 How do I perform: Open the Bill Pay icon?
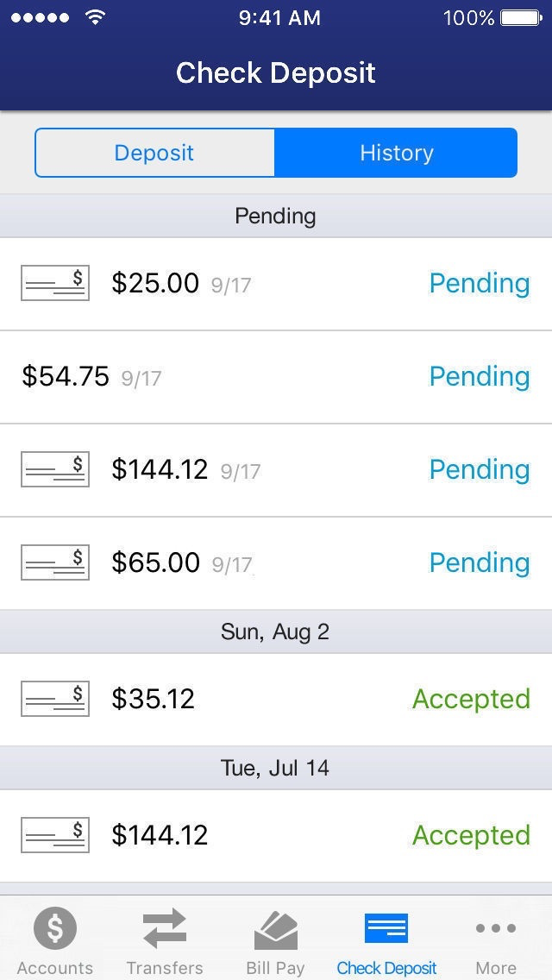[x=276, y=930]
